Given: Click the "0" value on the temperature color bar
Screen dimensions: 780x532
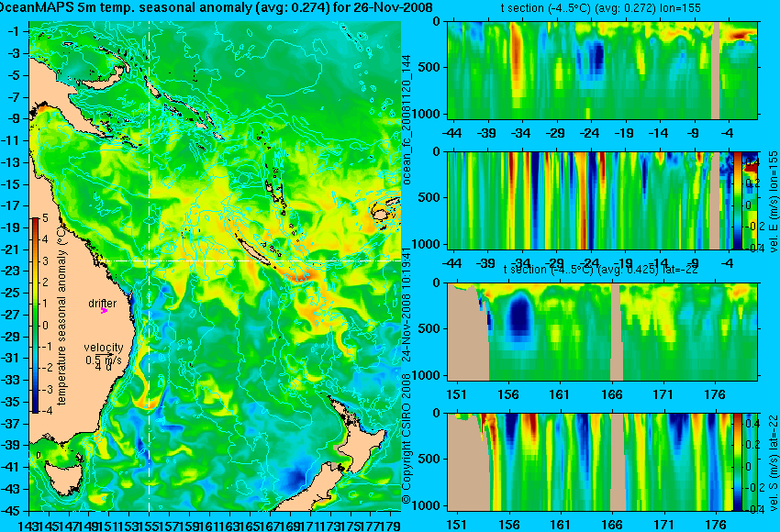Looking at the screenshot, I should tap(45, 326).
